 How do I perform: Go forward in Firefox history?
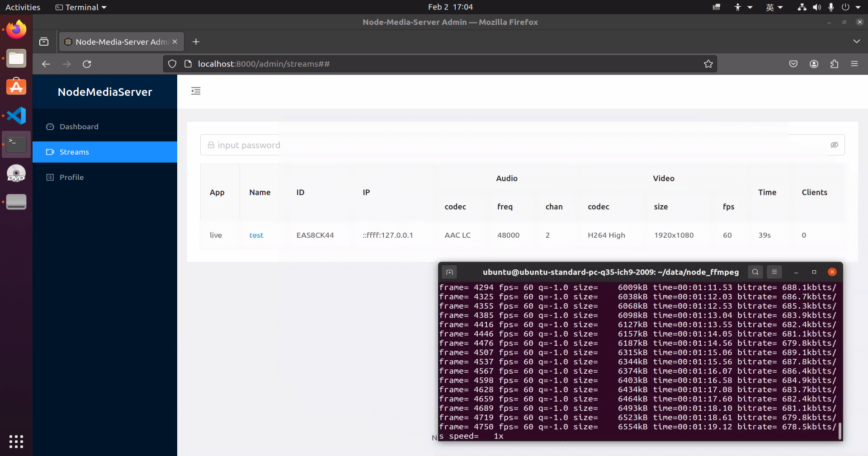(66, 64)
